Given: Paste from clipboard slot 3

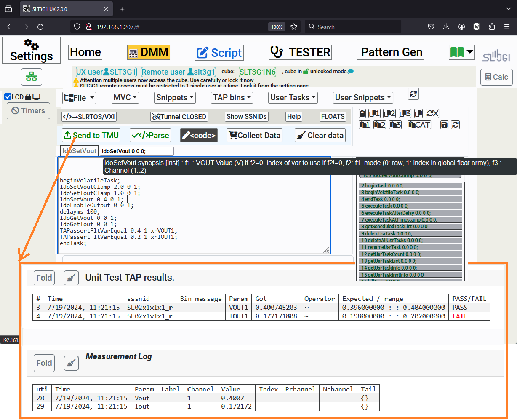Looking at the screenshot, I should [395, 125].
